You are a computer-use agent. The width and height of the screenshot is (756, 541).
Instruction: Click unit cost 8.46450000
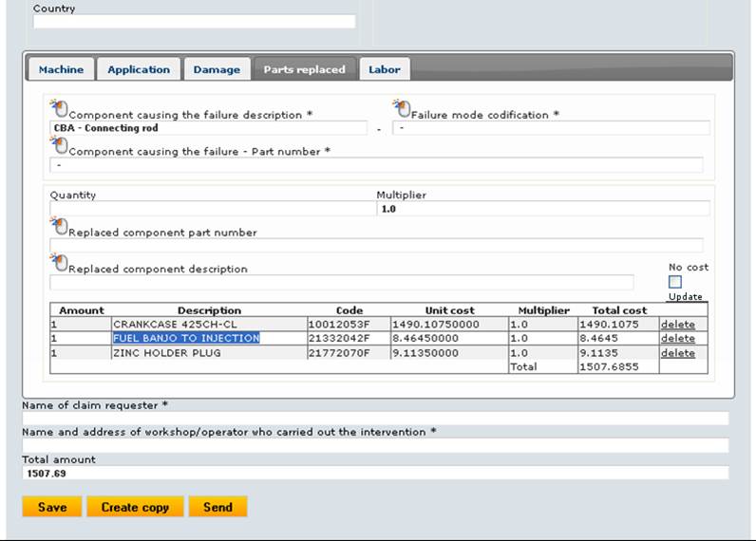(x=425, y=338)
